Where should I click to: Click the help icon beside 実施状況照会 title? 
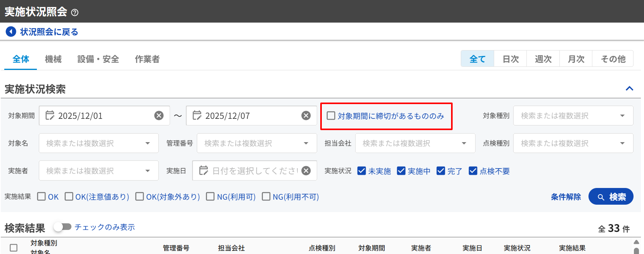[75, 12]
